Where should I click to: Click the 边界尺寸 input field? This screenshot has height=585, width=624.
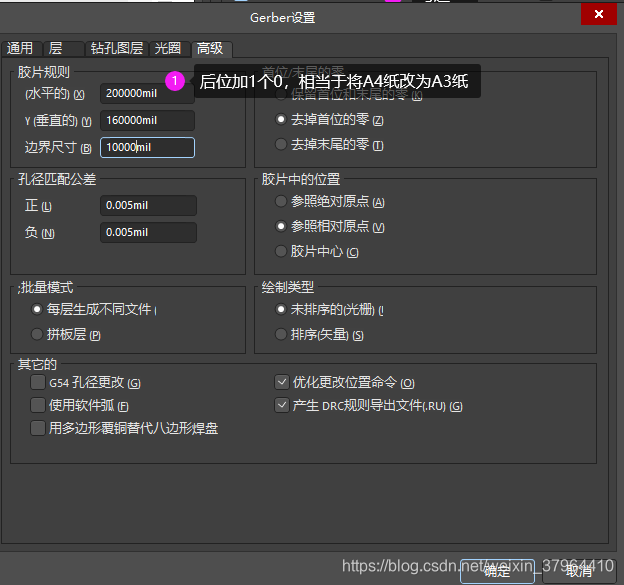(x=147, y=147)
